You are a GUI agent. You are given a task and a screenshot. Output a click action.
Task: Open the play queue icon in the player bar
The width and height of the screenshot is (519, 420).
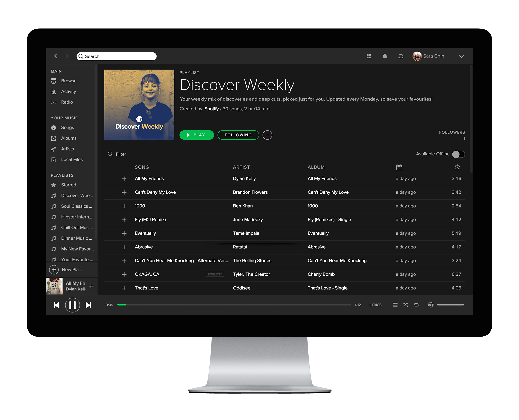point(395,305)
